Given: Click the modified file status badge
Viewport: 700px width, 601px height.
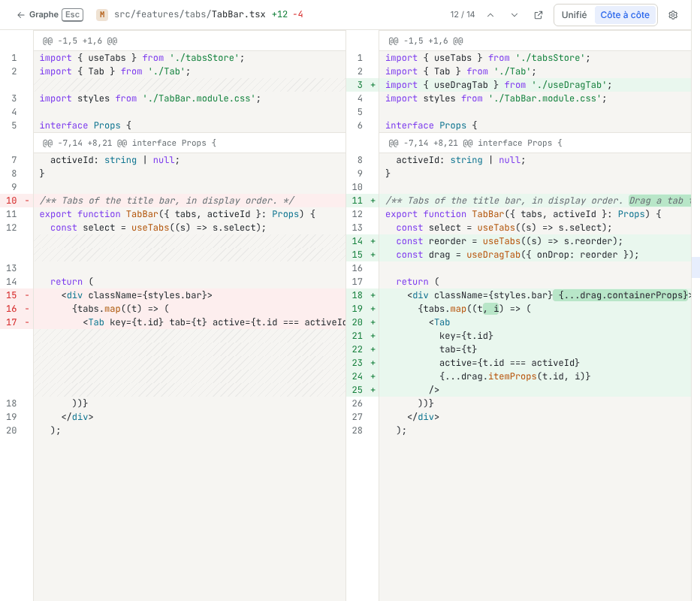Looking at the screenshot, I should [102, 15].
